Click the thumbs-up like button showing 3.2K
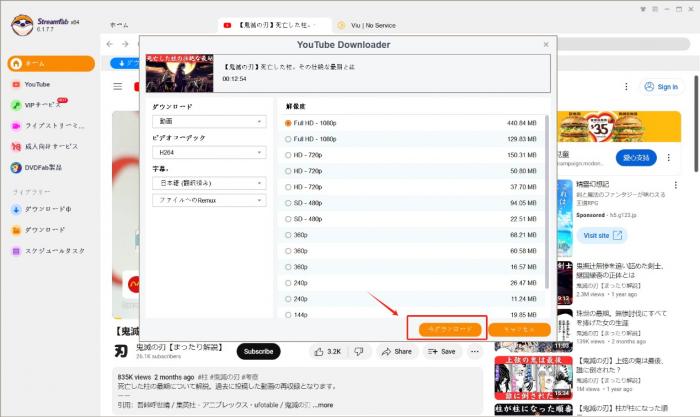Viewport: 700px width, 417px height. point(328,352)
